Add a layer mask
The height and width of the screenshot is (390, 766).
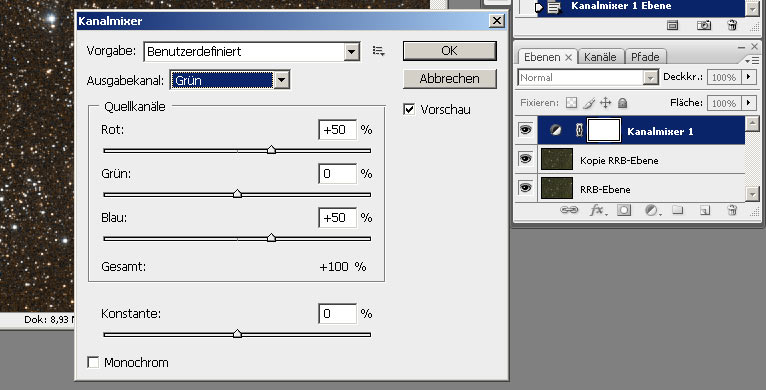tap(624, 210)
